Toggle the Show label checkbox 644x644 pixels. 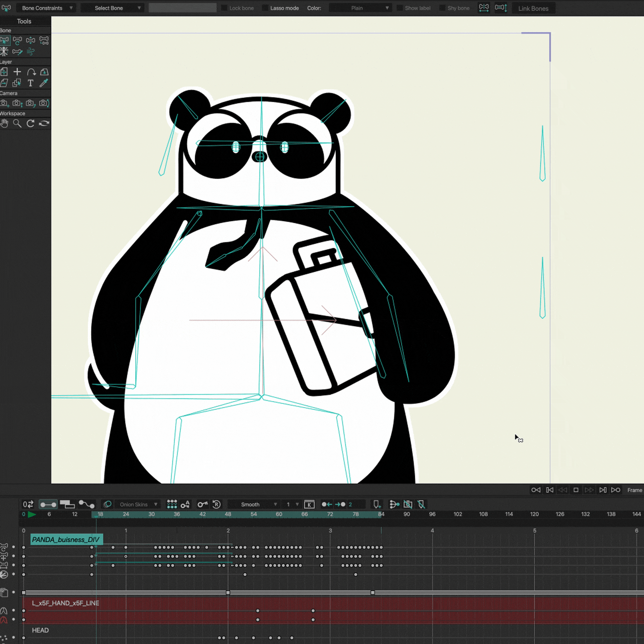pyautogui.click(x=400, y=8)
